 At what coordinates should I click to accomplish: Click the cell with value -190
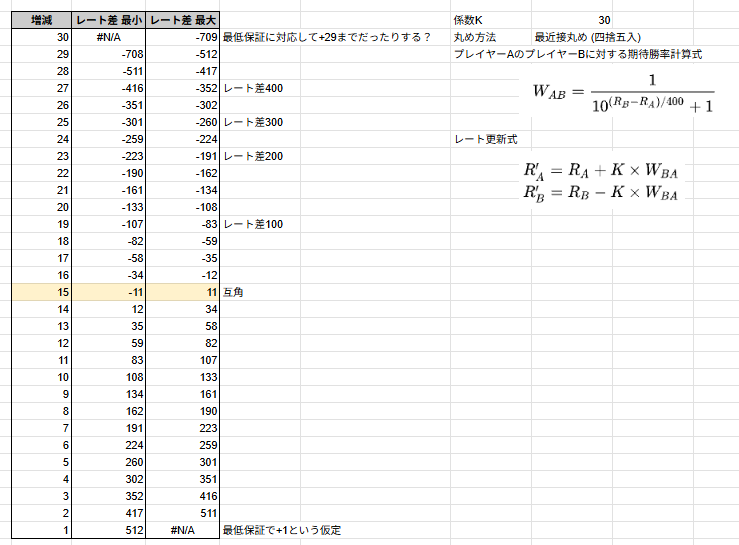[108, 173]
